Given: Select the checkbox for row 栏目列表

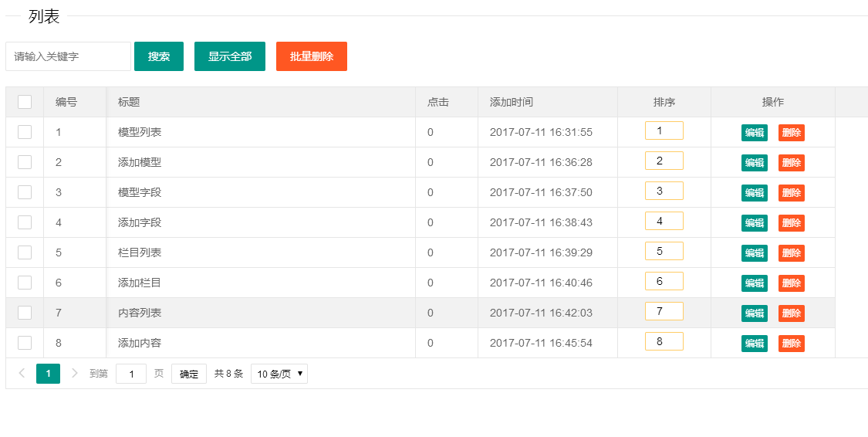Looking at the screenshot, I should [25, 252].
